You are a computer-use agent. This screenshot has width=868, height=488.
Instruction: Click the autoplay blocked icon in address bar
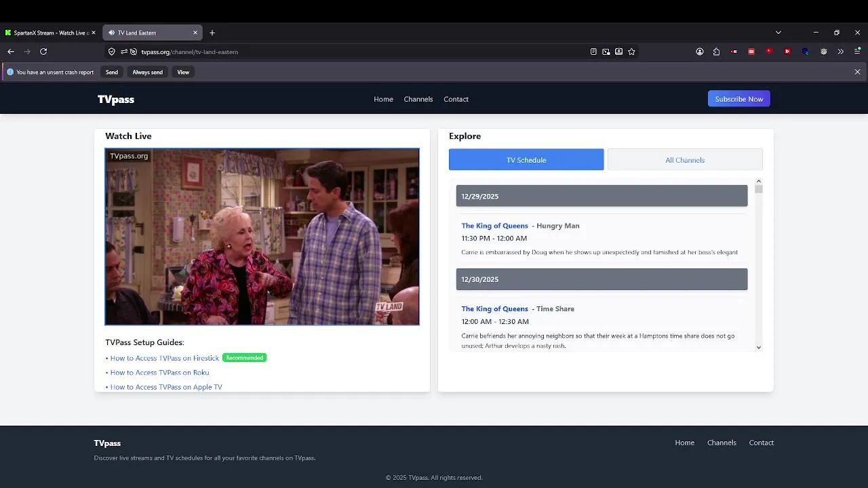point(134,52)
